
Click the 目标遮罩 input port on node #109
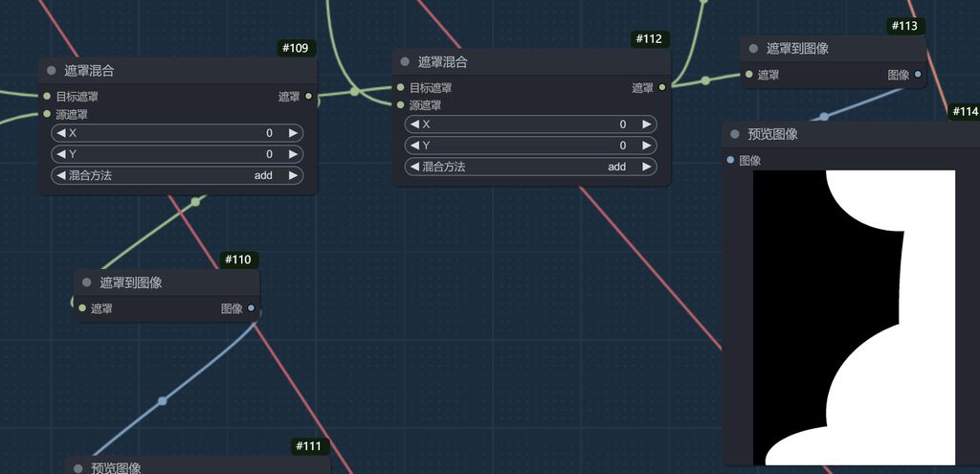(47, 97)
